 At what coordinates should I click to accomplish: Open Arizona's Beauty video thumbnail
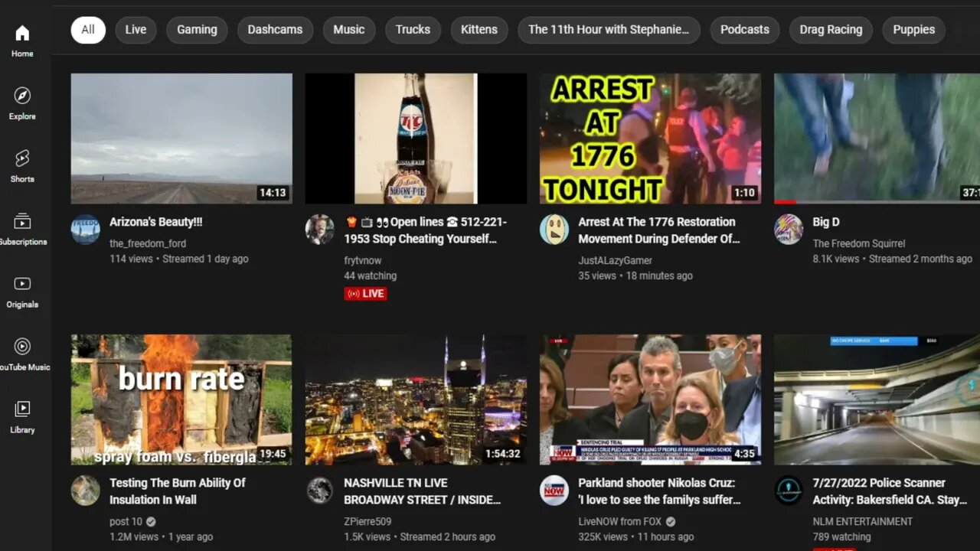pyautogui.click(x=181, y=139)
